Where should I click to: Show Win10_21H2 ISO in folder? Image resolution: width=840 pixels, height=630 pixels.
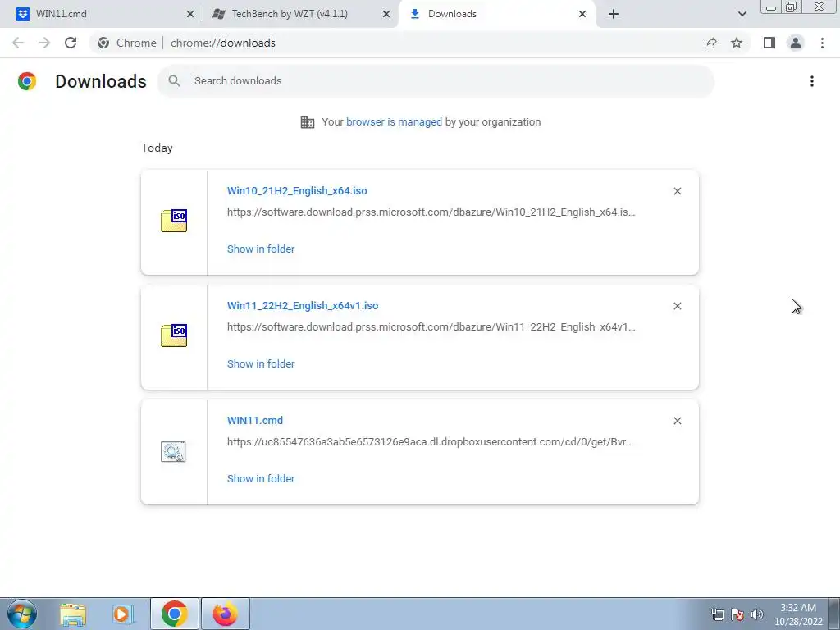click(261, 249)
